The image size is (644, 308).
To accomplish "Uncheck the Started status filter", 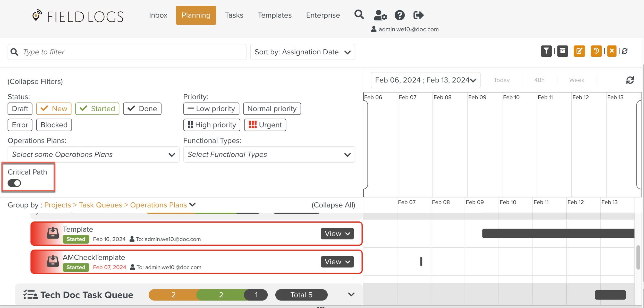I will pos(97,109).
